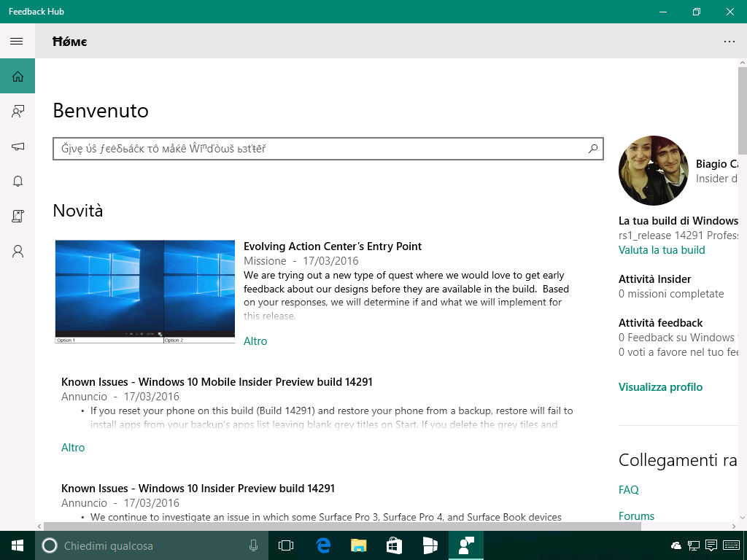This screenshot has height=560, width=747.
Task: Click the Feedback Hub taskbar icon
Action: [x=466, y=545]
